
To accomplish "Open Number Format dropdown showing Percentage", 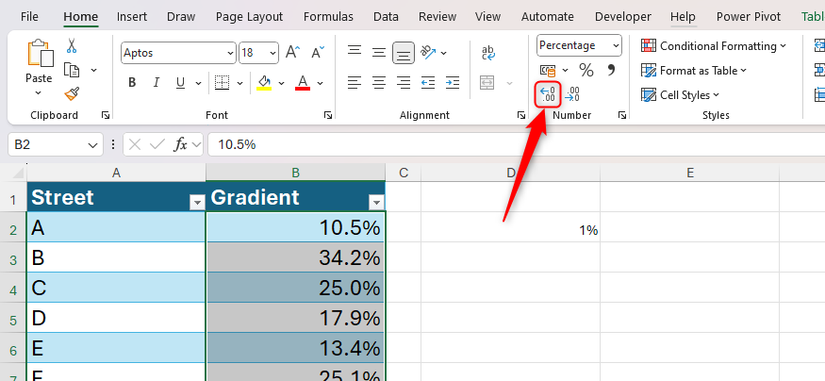I will (617, 46).
